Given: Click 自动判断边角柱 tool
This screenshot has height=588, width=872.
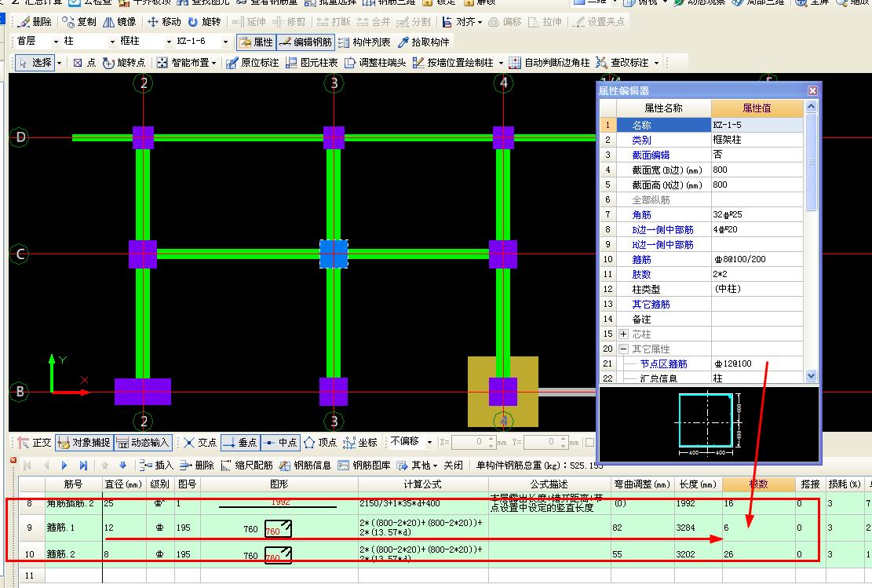Looking at the screenshot, I should [549, 62].
